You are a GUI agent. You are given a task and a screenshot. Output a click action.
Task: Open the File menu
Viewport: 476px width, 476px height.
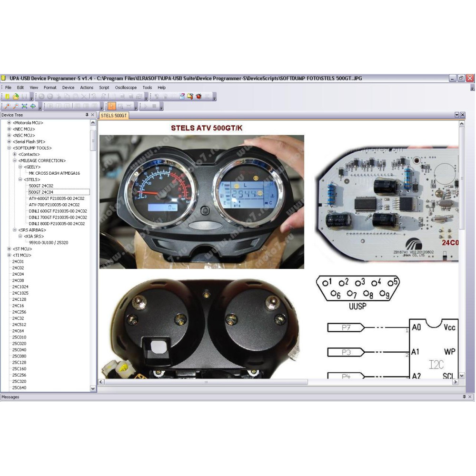[8, 88]
